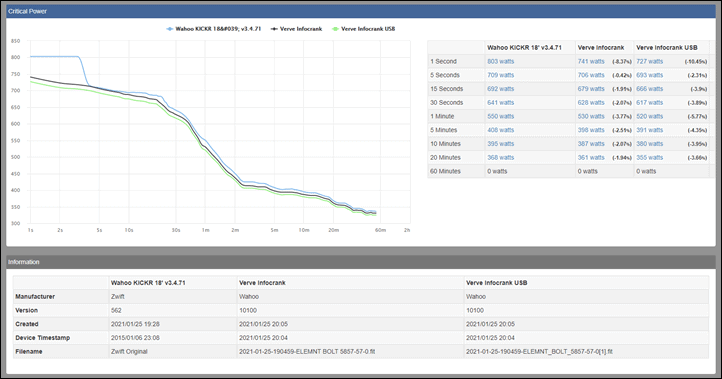Open 679 watts link in 15 Seconds row
The height and width of the screenshot is (379, 722).
591,89
